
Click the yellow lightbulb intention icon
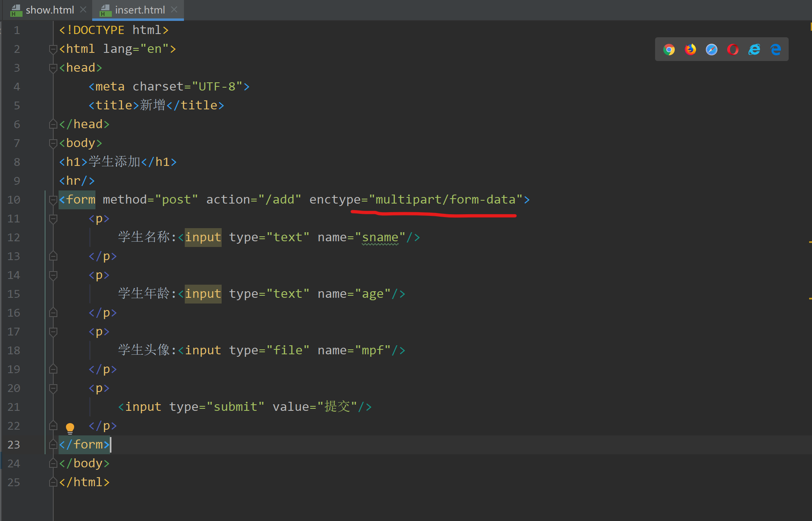(x=70, y=428)
